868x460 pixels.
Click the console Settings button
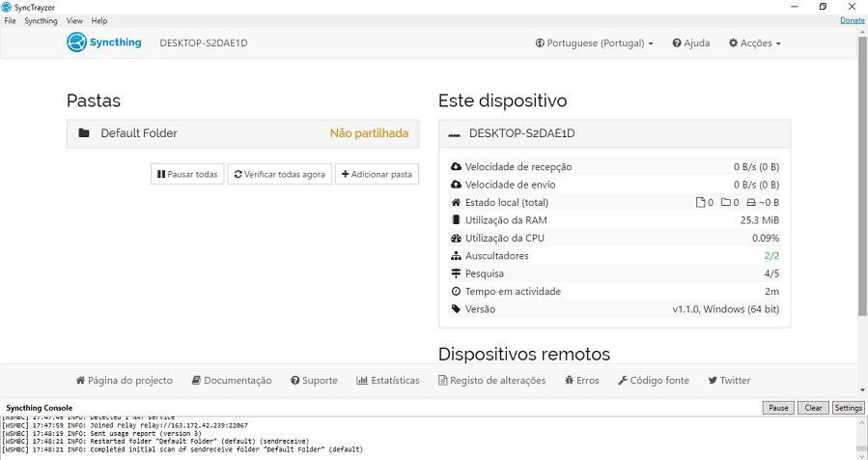pos(848,408)
